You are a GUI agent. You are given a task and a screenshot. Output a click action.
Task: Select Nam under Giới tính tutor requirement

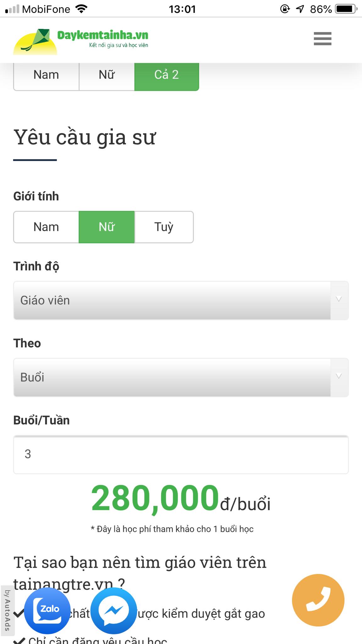[46, 227]
